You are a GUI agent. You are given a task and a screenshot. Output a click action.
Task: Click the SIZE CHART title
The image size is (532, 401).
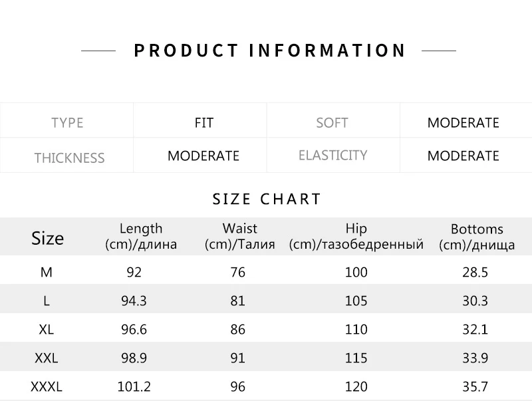267,199
